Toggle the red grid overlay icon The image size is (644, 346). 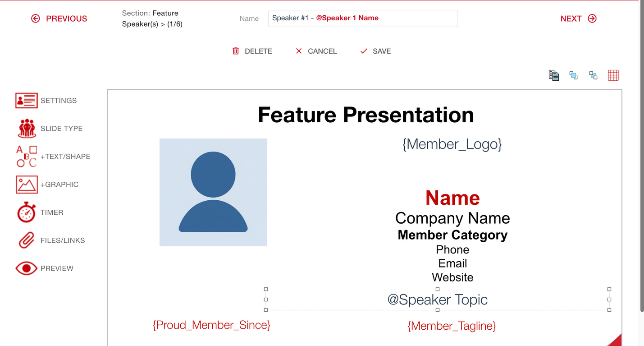[x=613, y=75]
